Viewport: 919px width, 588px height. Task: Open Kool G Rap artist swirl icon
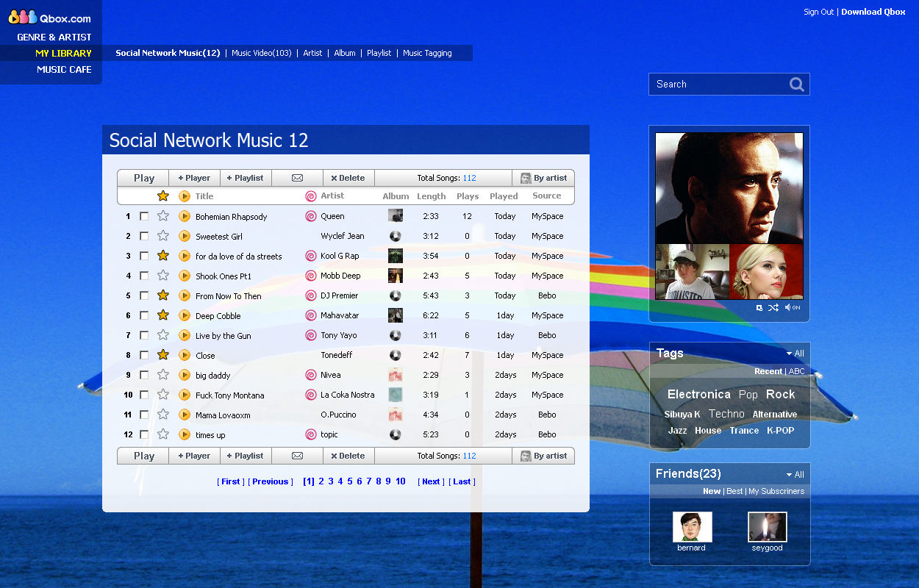(x=311, y=256)
